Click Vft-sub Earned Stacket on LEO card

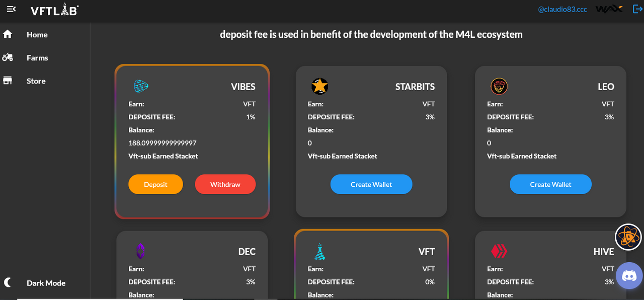point(522,156)
